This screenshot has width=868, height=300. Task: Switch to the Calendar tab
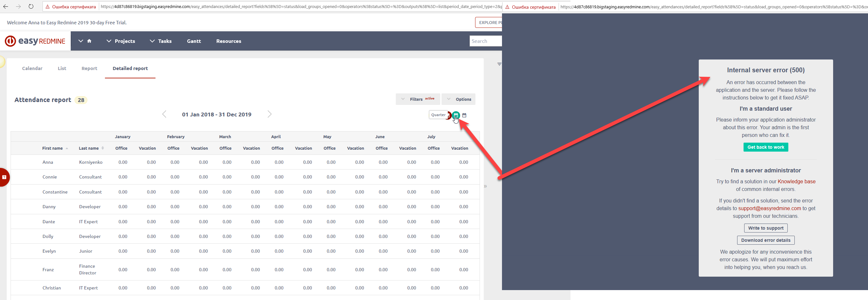(x=32, y=68)
